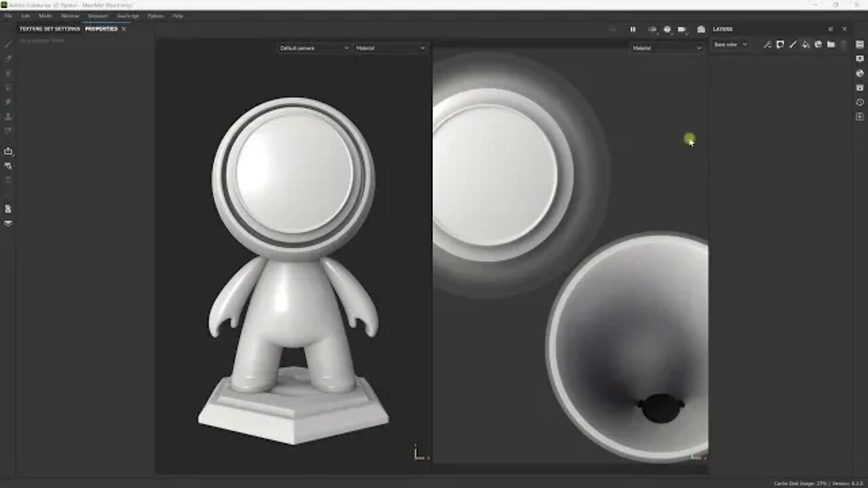Open the Mode menu
Viewport: 868px width, 488px height.
pyautogui.click(x=45, y=16)
